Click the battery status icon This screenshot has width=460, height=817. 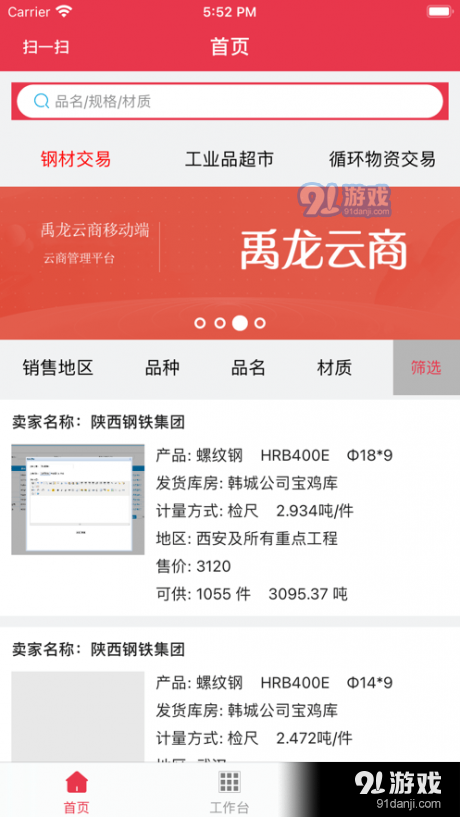[439, 11]
